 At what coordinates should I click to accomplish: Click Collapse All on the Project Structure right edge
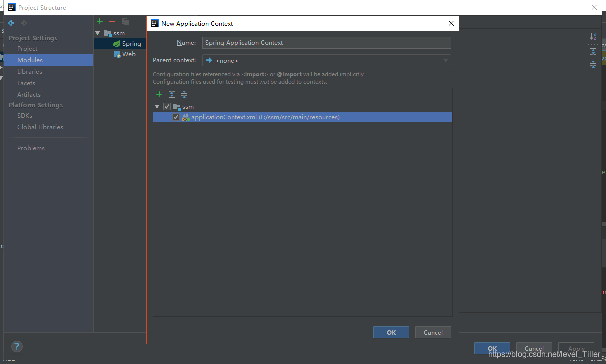click(x=593, y=64)
